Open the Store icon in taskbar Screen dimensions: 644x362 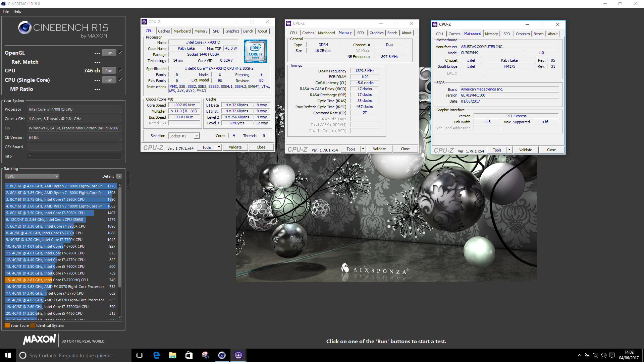189,355
